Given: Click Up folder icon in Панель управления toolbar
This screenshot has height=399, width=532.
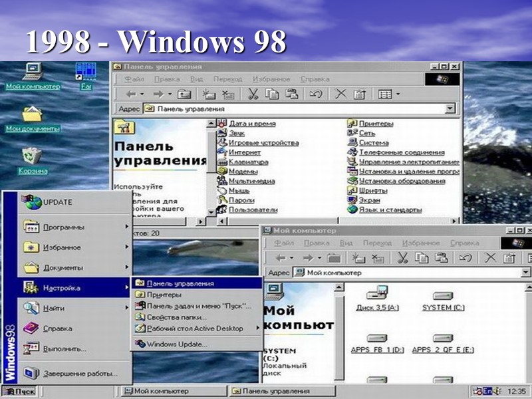Looking at the screenshot, I should tap(184, 94).
